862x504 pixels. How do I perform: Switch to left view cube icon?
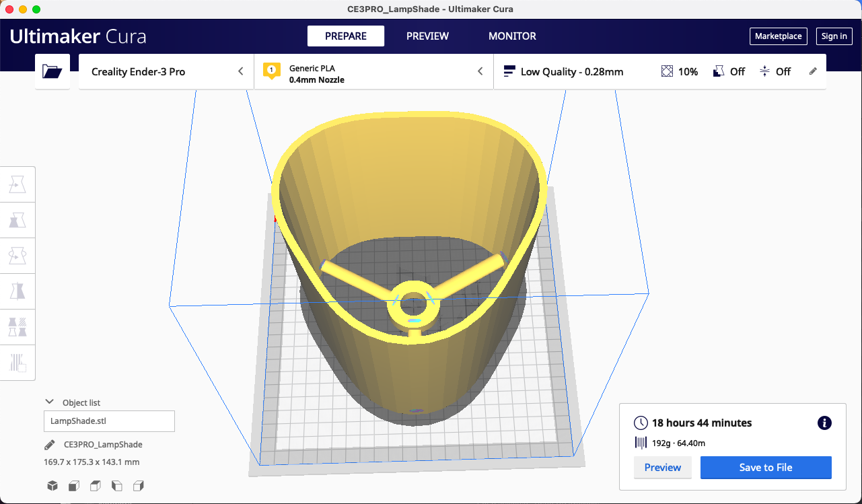point(117,486)
